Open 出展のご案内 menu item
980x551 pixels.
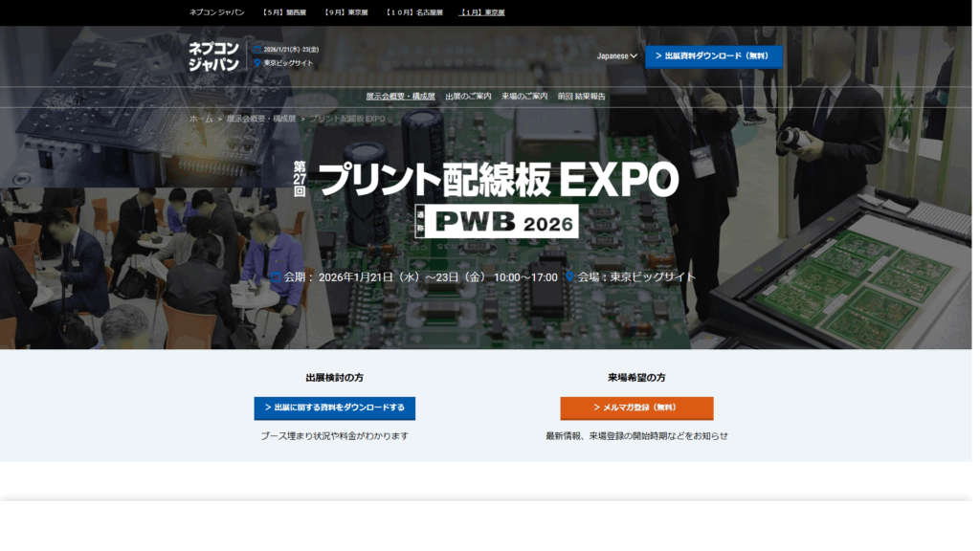click(x=468, y=97)
